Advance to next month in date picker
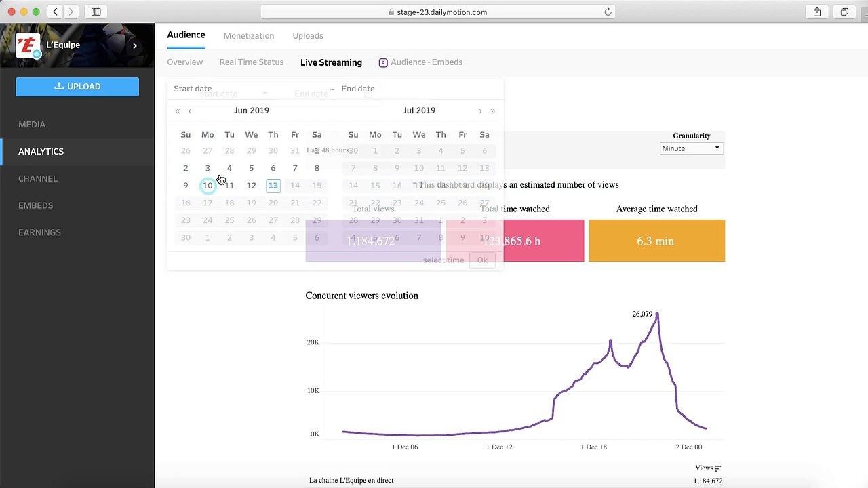 click(480, 111)
